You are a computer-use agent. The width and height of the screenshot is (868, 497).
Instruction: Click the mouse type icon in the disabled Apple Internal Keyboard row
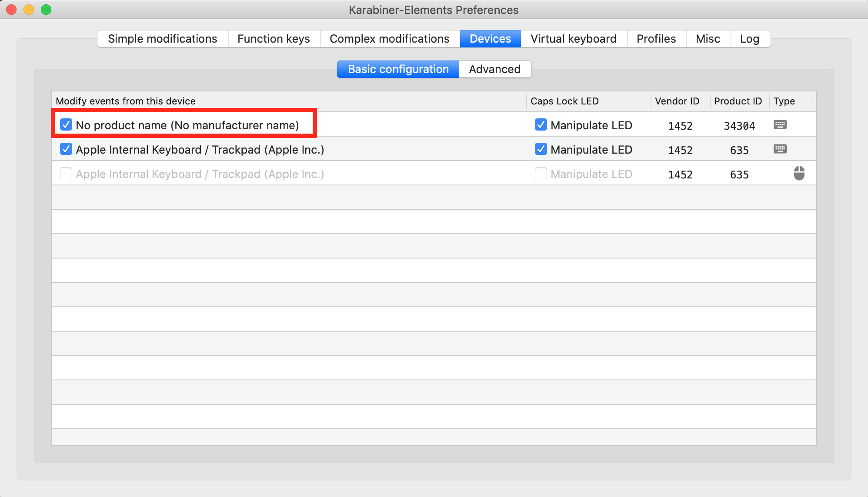coord(799,173)
